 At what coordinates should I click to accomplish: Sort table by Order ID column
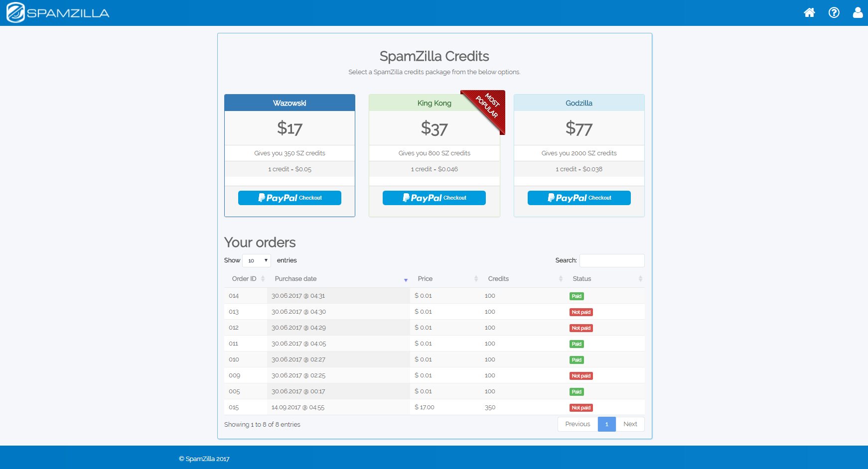[x=246, y=279]
